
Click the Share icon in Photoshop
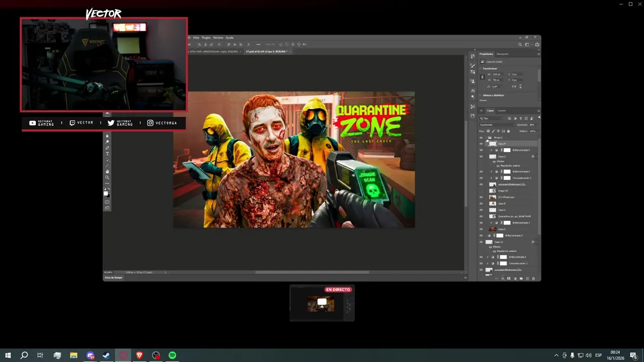click(537, 44)
